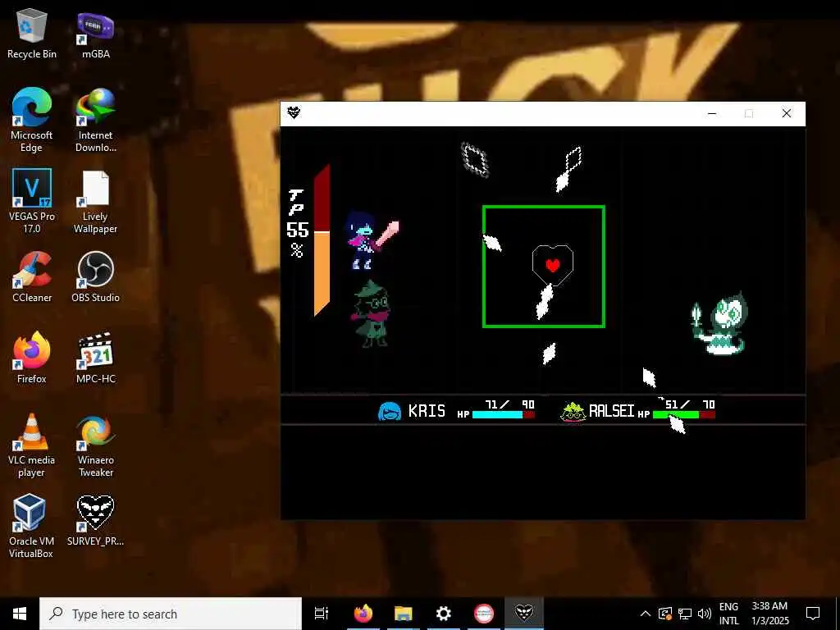Click the Deltarune heart taskbar icon

click(524, 614)
